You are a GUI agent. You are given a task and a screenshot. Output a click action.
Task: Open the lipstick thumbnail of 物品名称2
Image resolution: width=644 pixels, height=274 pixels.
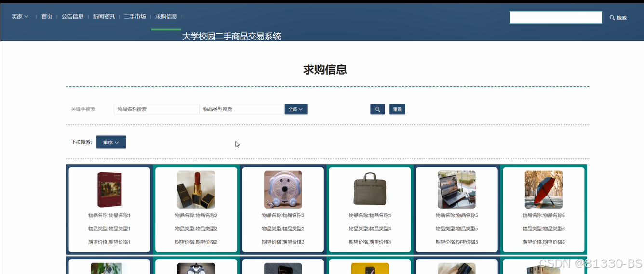(196, 190)
